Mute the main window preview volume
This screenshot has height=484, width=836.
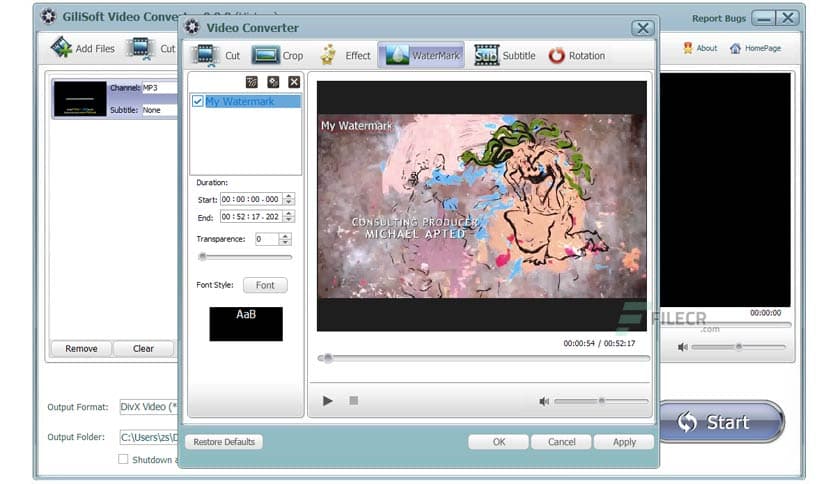(x=682, y=347)
